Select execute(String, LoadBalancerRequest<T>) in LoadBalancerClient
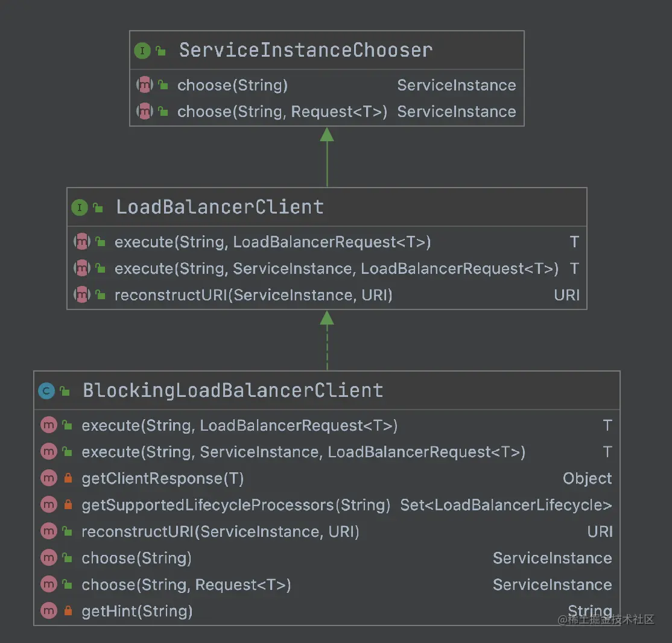Screen dimensions: 672x643 tap(273, 242)
